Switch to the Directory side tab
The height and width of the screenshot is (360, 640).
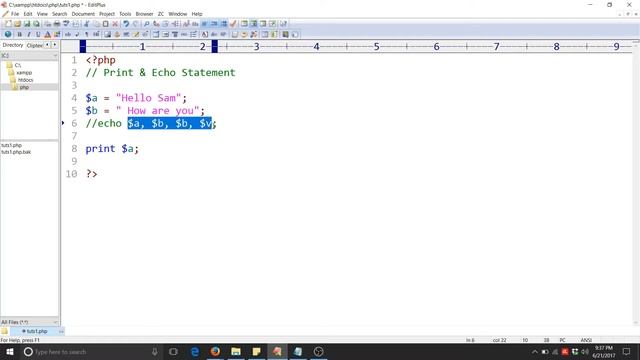click(13, 45)
